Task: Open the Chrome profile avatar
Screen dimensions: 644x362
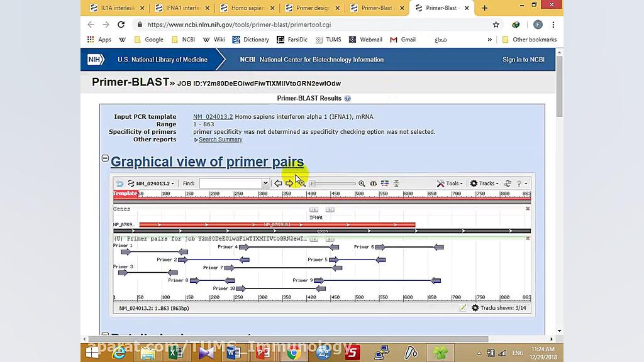Action: 538,25
